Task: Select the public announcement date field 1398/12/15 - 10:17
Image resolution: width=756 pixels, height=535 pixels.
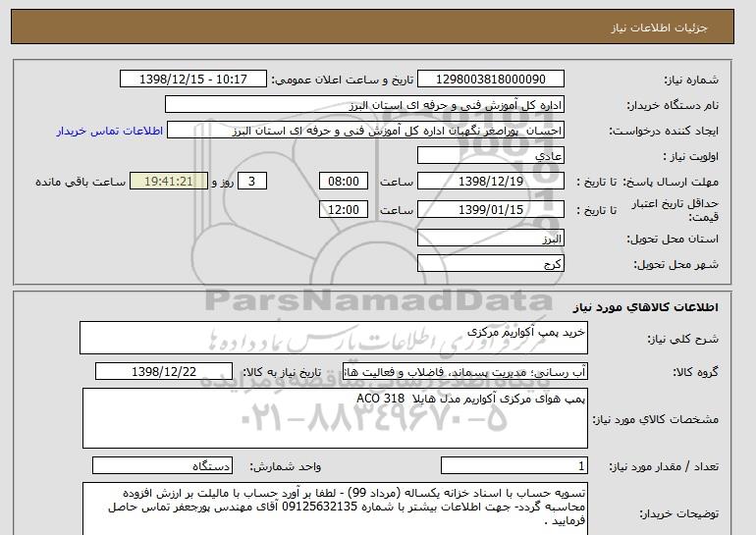Action: click(x=192, y=80)
